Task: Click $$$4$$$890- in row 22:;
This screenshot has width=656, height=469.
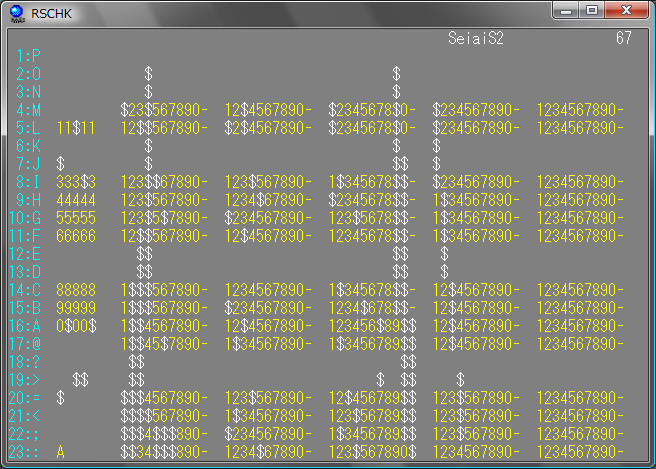Action: pos(164,433)
